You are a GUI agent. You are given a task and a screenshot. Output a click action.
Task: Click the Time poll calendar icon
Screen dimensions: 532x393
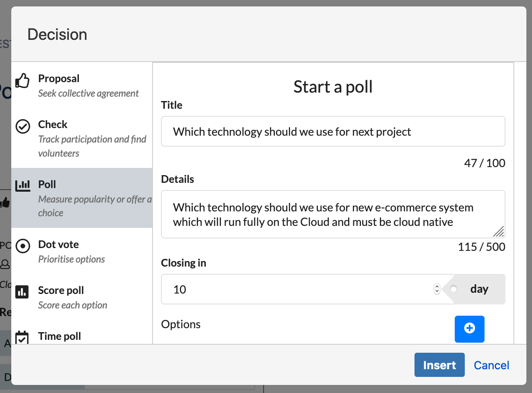pyautogui.click(x=22, y=337)
